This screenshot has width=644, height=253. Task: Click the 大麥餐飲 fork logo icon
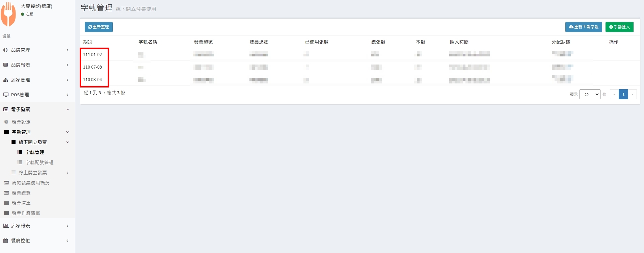pos(8,14)
